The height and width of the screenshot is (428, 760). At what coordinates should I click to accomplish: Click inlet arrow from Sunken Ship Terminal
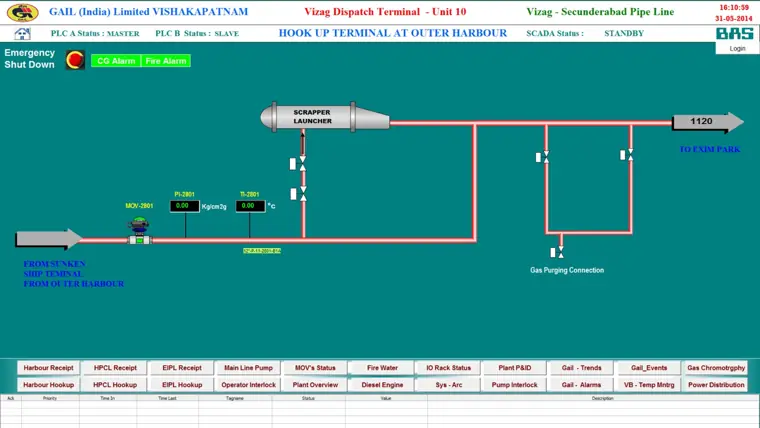[48, 239]
